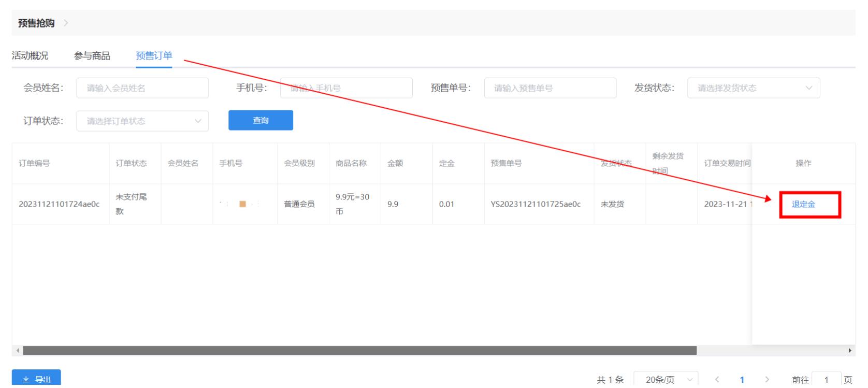Click the 订单编号 column header
This screenshot has height=388, width=868.
(34, 163)
